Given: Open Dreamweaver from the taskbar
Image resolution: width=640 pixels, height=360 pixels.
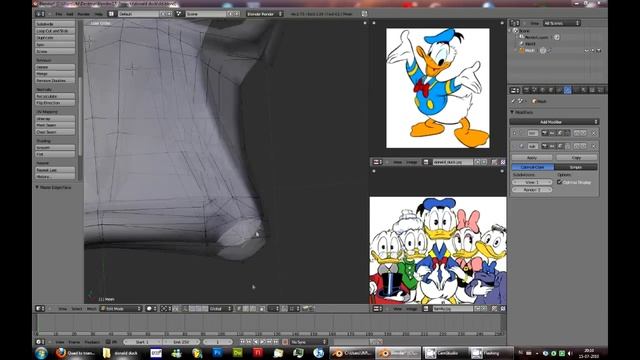Looking at the screenshot, I should click(238, 353).
